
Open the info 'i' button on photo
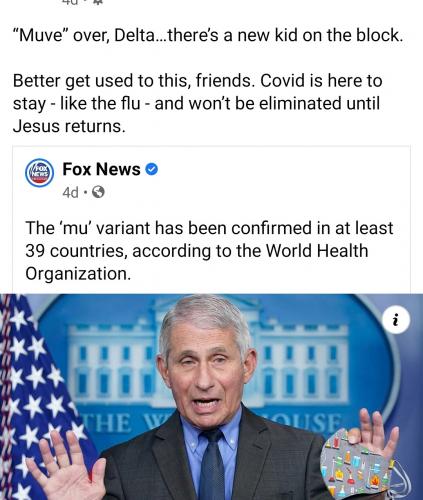pyautogui.click(x=396, y=320)
